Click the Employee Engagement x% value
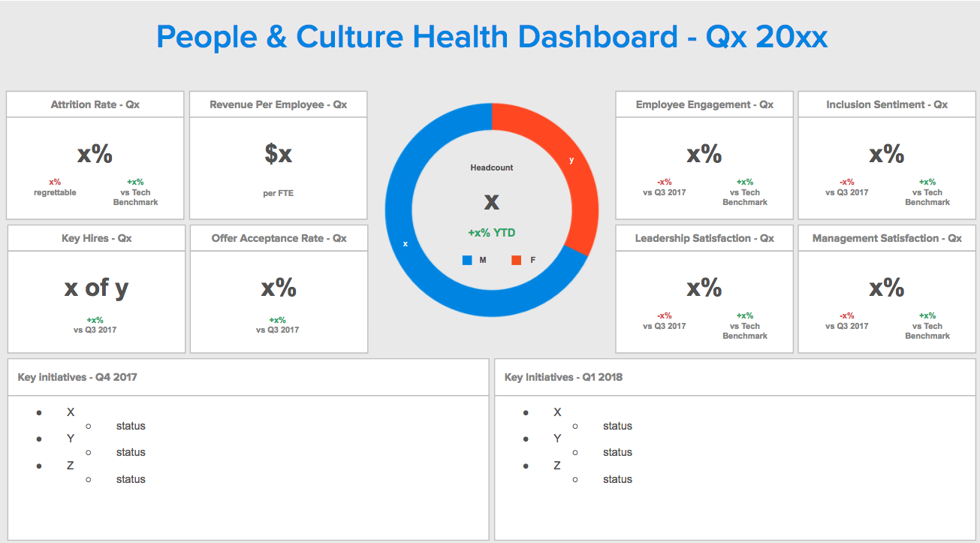980x543 pixels. click(704, 154)
